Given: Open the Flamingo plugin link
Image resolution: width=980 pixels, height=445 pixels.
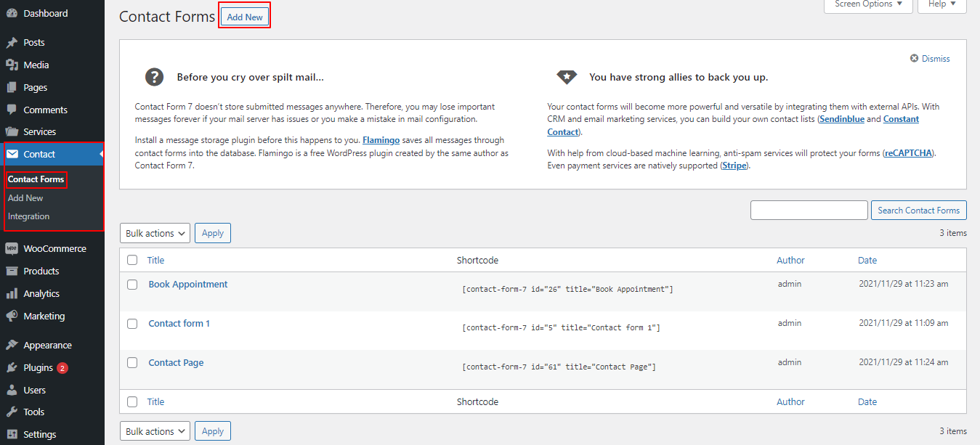Looking at the screenshot, I should (380, 140).
